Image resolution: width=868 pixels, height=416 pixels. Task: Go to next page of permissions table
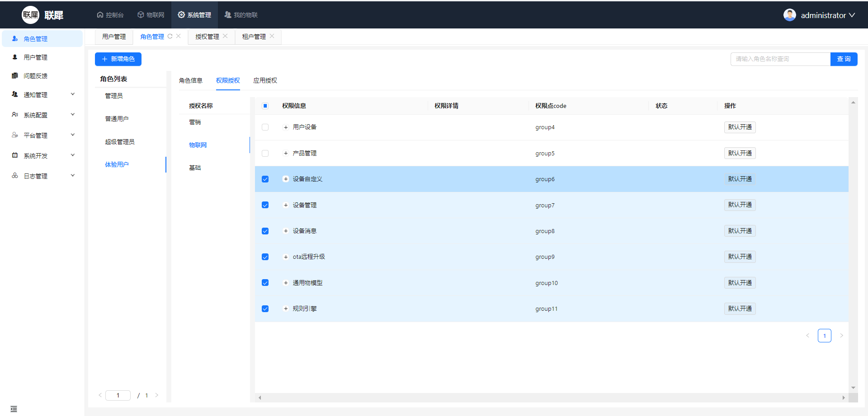(841, 336)
